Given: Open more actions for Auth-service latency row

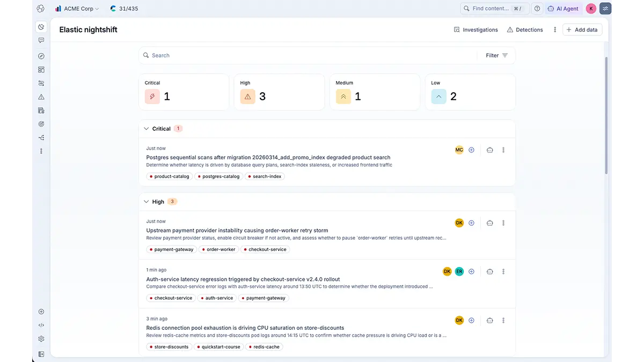Looking at the screenshot, I should 503,272.
